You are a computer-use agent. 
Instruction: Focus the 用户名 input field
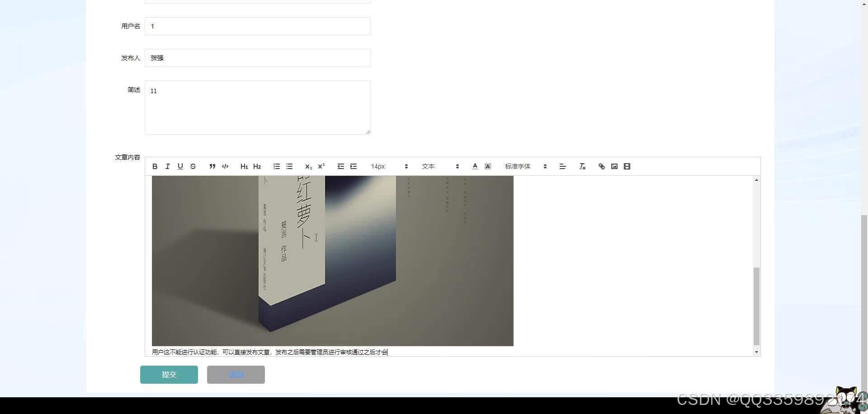tap(258, 26)
